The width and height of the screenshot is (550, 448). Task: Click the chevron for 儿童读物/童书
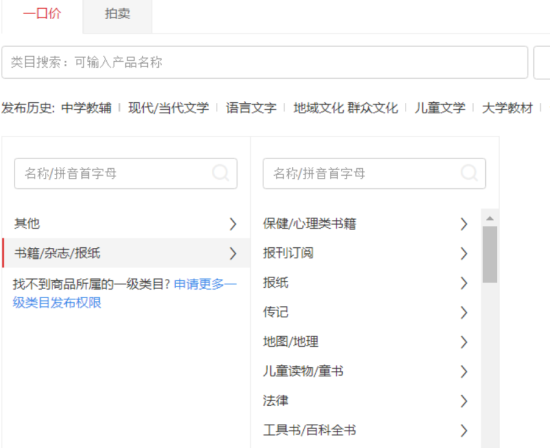coord(464,371)
